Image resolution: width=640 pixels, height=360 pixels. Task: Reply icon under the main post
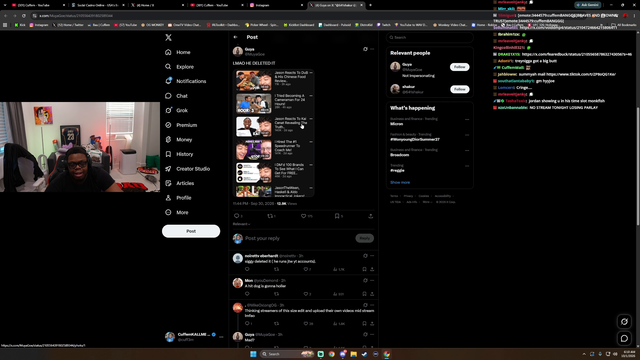click(236, 216)
